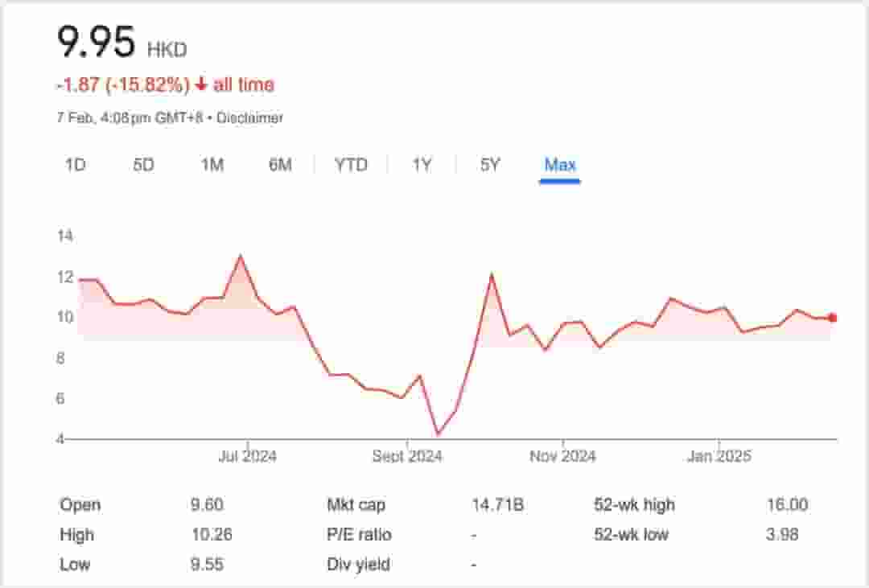Viewport: 869px width, 588px height.
Task: Show the 1M price chart
Action: coord(212,165)
